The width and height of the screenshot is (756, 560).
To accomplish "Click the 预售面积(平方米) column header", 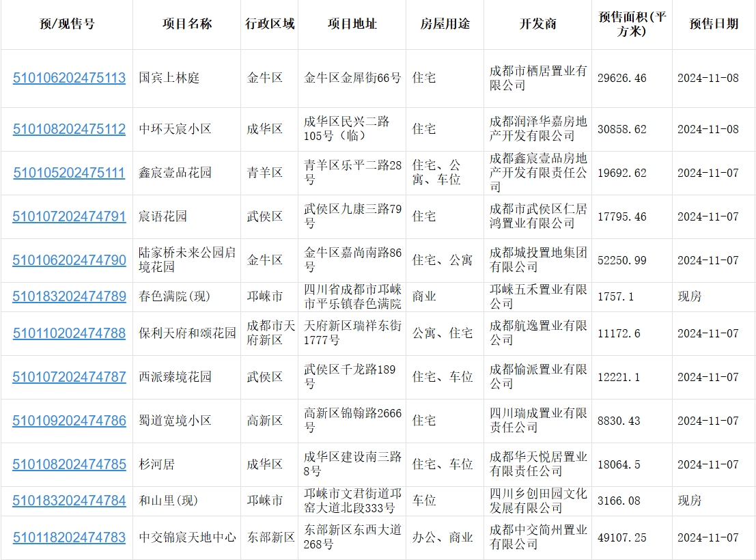I will [x=632, y=24].
